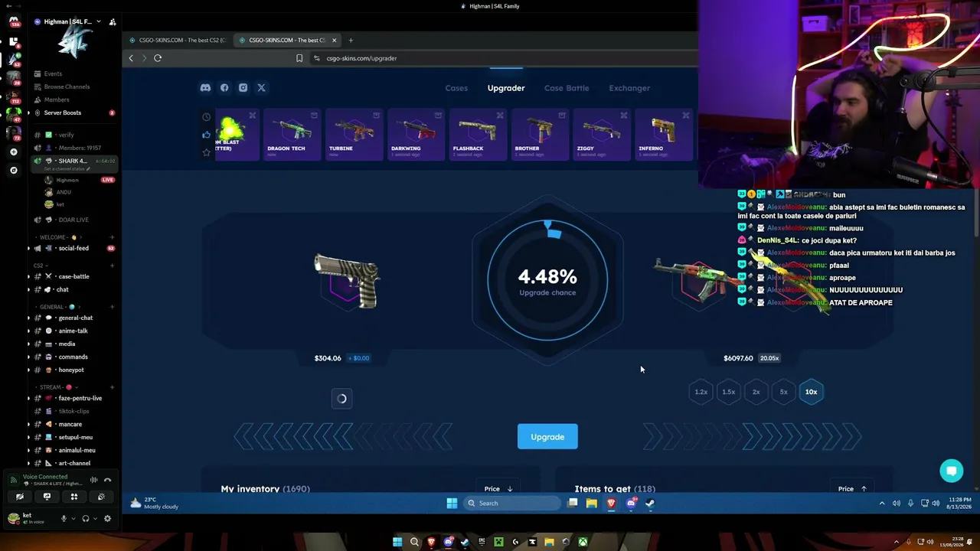The height and width of the screenshot is (551, 980).
Task: Open the Instagram link icon
Action: click(x=243, y=88)
